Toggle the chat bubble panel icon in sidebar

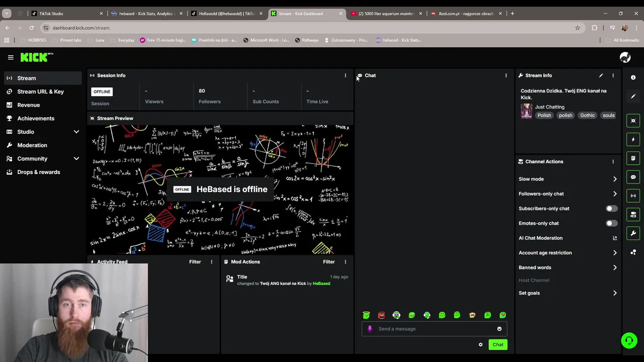click(633, 177)
